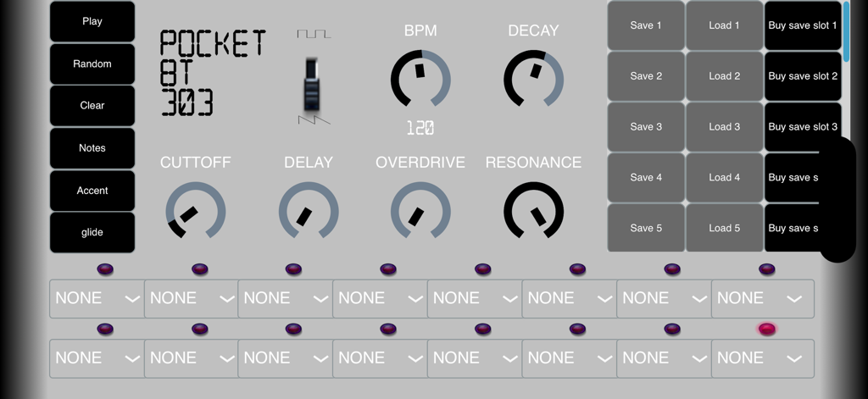868x399 pixels.
Task: Save pattern to slot 5
Action: point(646,228)
